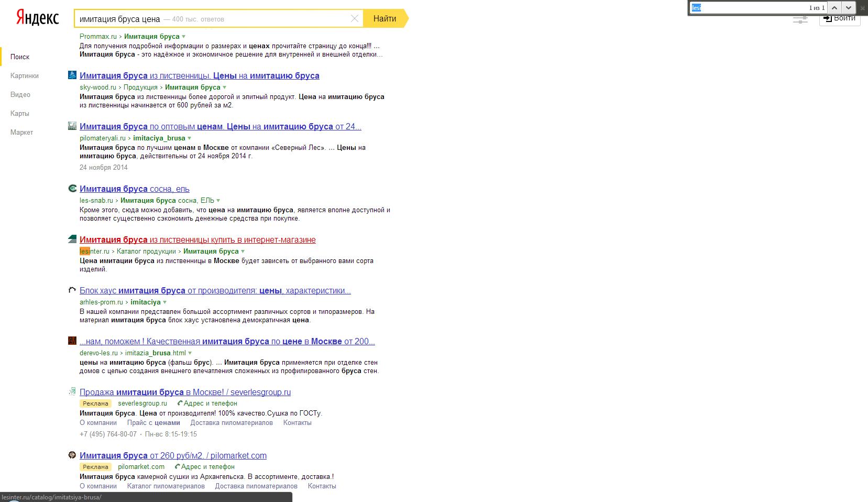Viewport: 868px width, 502px height.
Task: Clear the search query with X
Action: (x=355, y=18)
